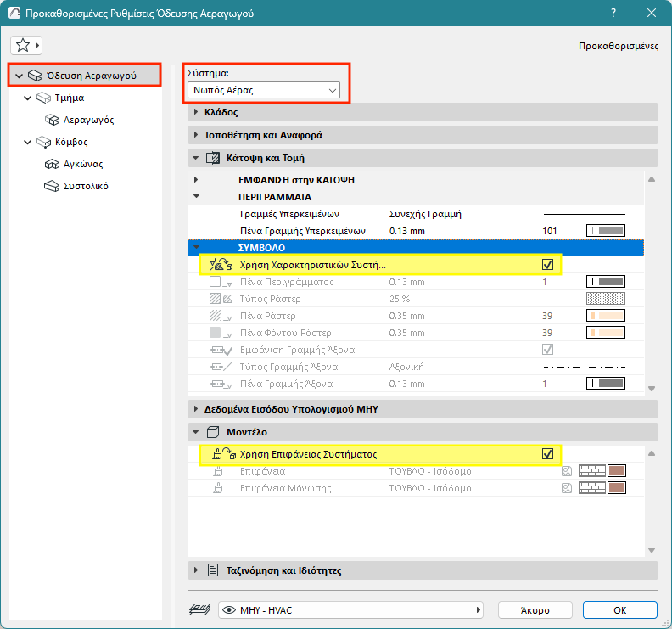Select Αεραγωγός in the tree
The width and height of the screenshot is (672, 629).
point(88,120)
